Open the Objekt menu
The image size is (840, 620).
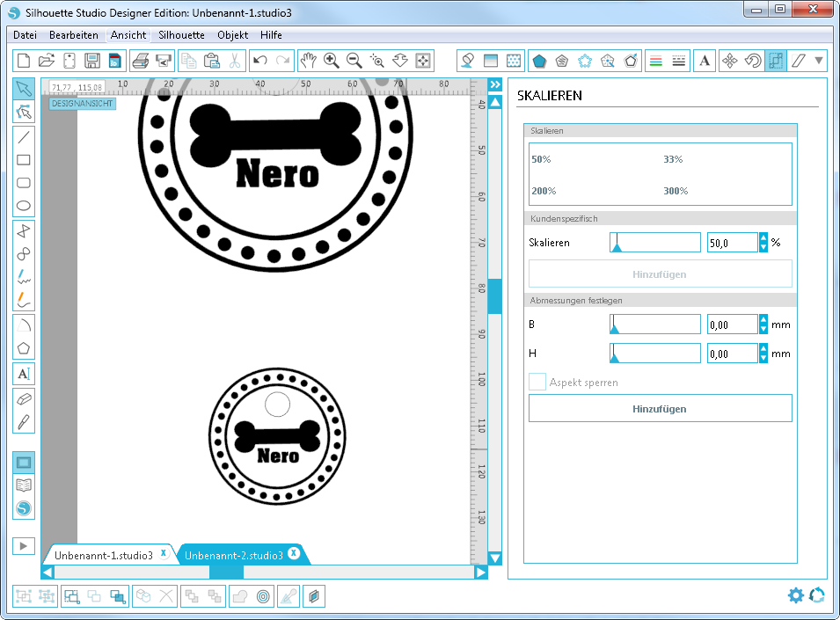[x=232, y=35]
